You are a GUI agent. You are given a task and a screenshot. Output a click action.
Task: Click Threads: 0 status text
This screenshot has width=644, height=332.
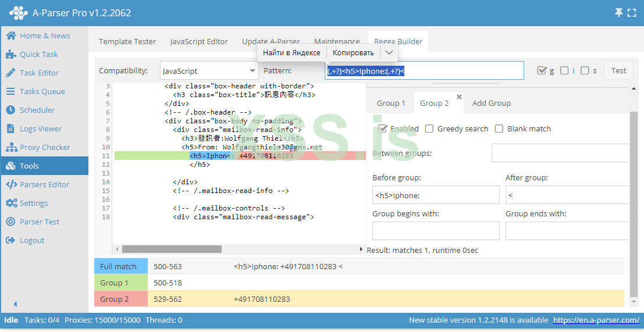[x=164, y=320]
